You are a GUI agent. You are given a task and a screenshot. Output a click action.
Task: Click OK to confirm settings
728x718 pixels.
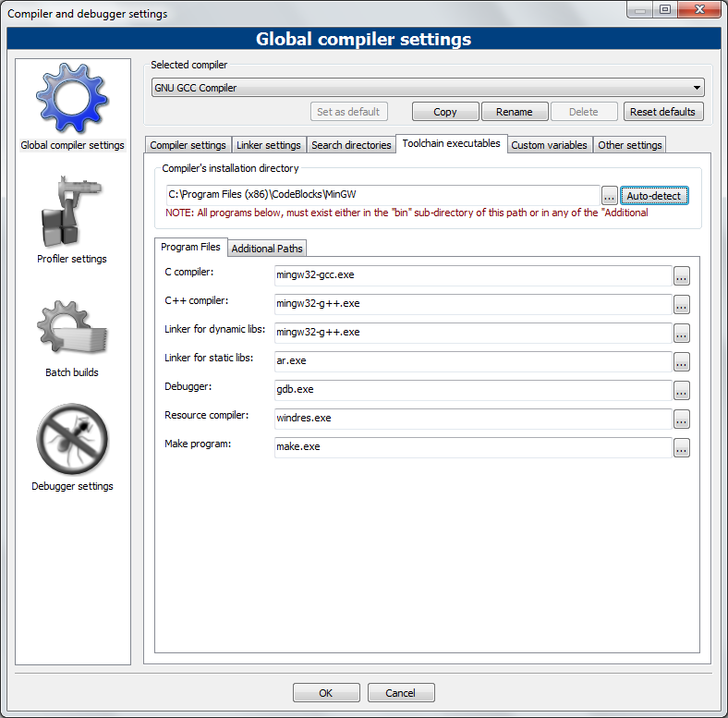[x=326, y=693]
